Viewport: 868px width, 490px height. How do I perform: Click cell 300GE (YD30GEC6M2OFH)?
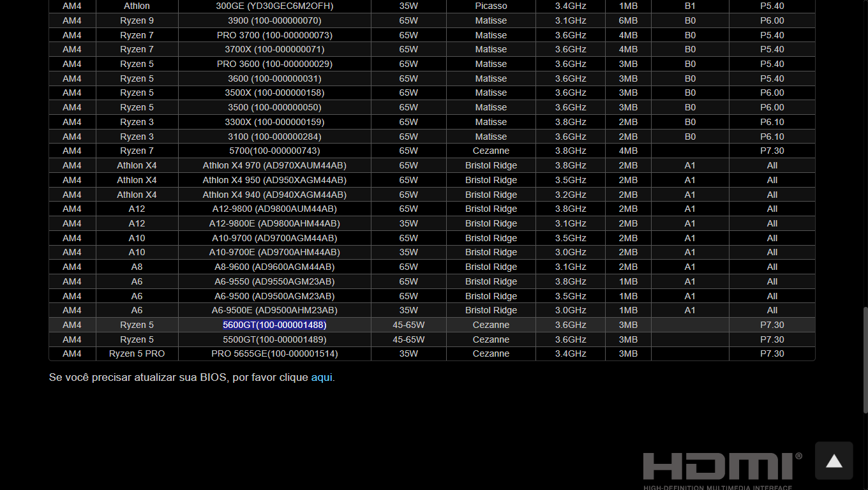click(274, 6)
